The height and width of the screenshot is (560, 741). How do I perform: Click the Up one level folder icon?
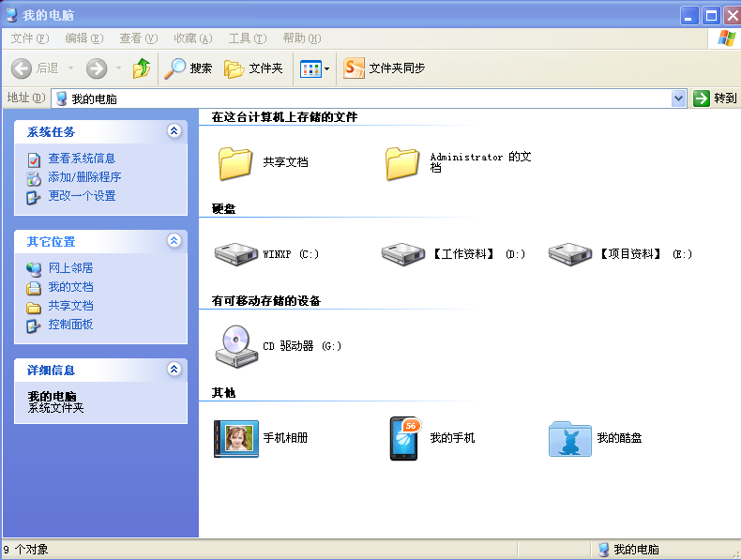click(142, 68)
